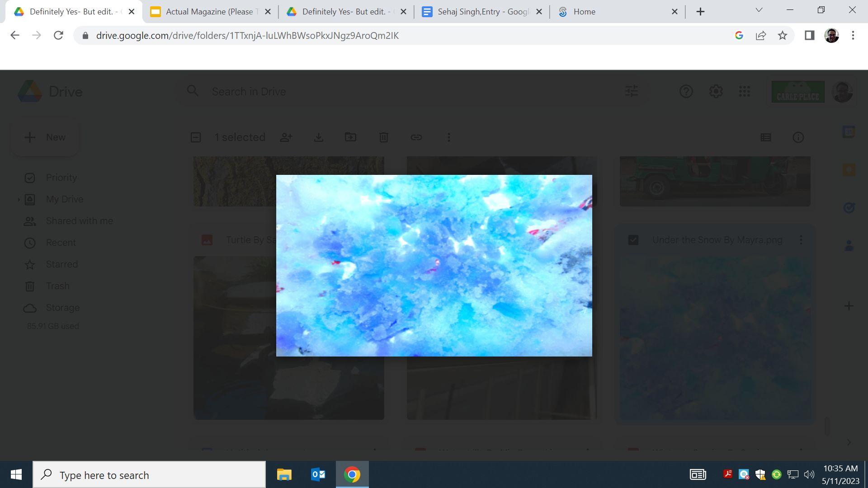Click the Move to trash icon

tap(383, 137)
